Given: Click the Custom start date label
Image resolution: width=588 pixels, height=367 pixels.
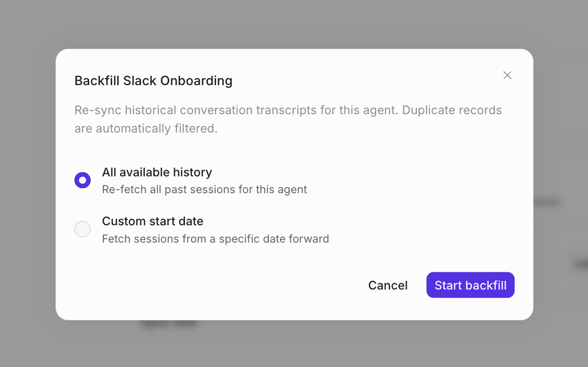Looking at the screenshot, I should (152, 221).
